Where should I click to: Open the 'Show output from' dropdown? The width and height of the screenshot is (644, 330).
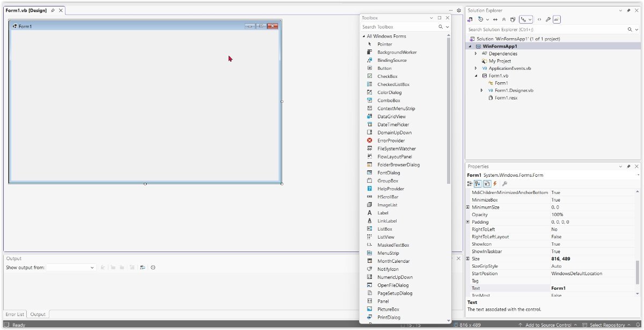tap(92, 267)
